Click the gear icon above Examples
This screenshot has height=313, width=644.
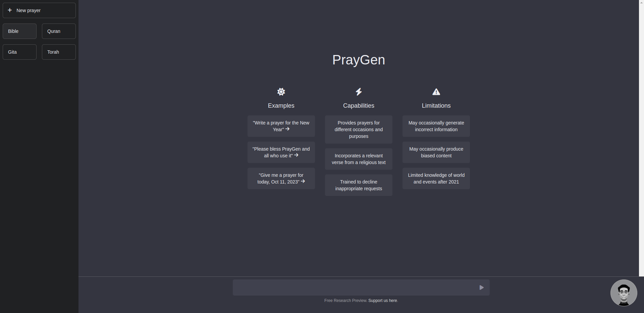[x=281, y=92]
